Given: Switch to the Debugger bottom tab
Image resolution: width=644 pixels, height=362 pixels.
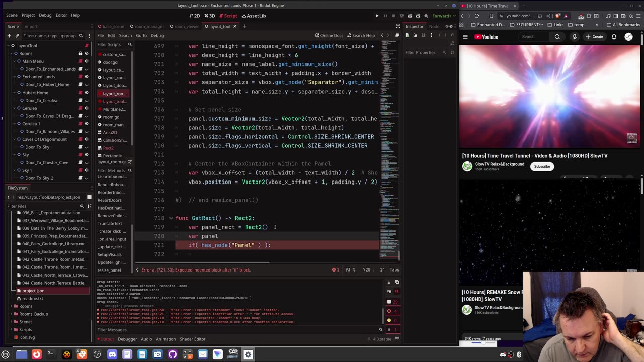Looking at the screenshot, I should tap(127, 339).
